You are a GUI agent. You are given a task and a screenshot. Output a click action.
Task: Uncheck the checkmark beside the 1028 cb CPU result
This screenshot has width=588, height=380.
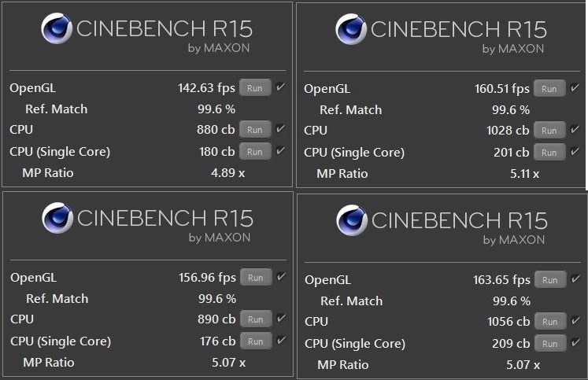click(575, 130)
